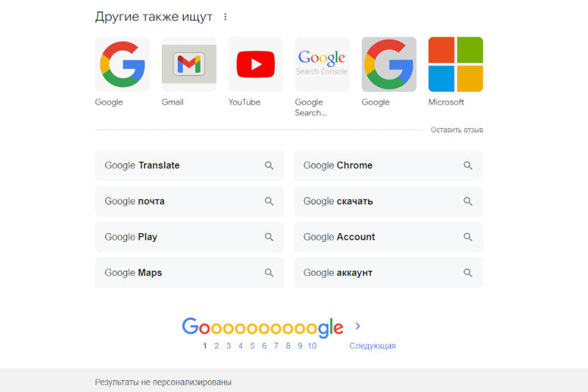
Task: Click the next-page chevron arrow
Action: tap(358, 326)
